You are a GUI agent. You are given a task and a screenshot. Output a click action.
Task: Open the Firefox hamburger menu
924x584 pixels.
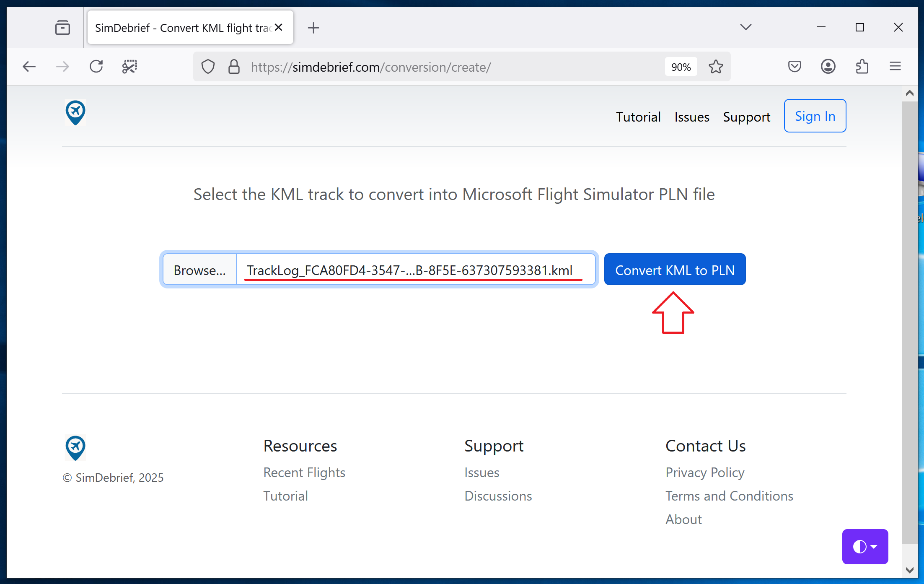coord(895,67)
